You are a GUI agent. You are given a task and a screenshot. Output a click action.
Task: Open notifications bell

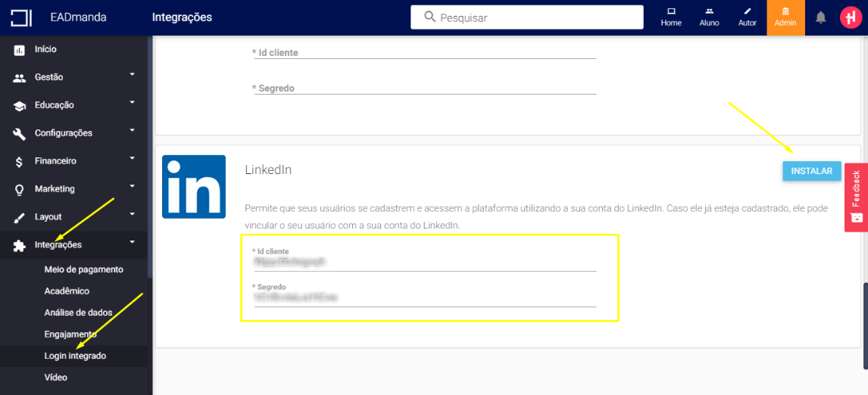(x=821, y=17)
